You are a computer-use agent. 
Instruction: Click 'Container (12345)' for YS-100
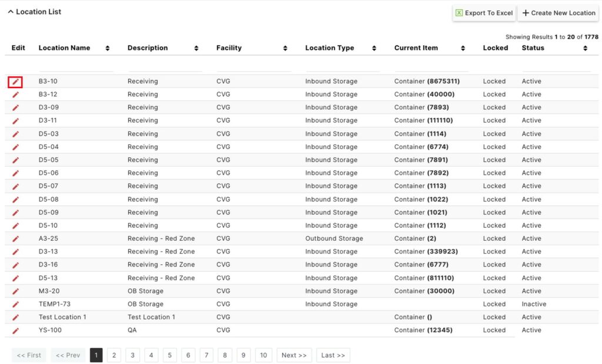tap(423, 331)
